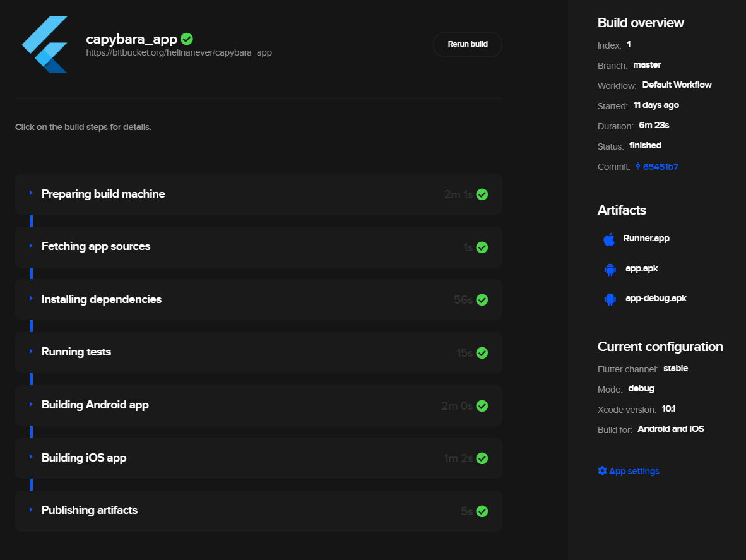Click the gear icon beside App settings
This screenshot has width=746, height=560.
click(602, 470)
